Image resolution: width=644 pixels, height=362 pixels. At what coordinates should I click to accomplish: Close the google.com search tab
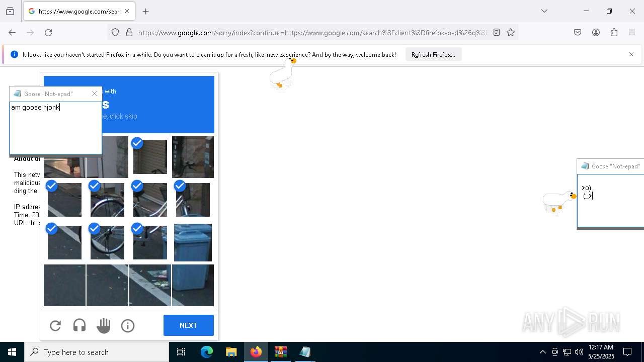point(127,11)
